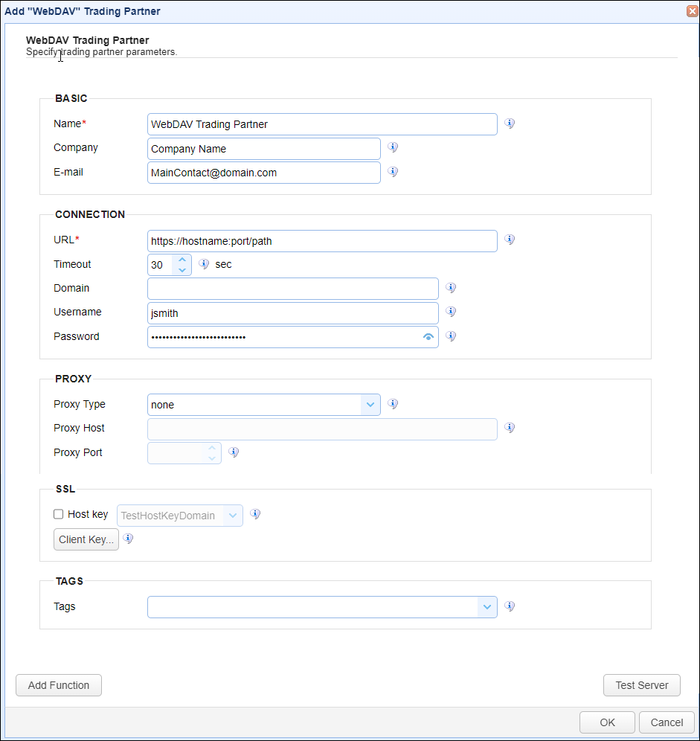Click the info icon next to Timeout spinner

pyautogui.click(x=204, y=264)
